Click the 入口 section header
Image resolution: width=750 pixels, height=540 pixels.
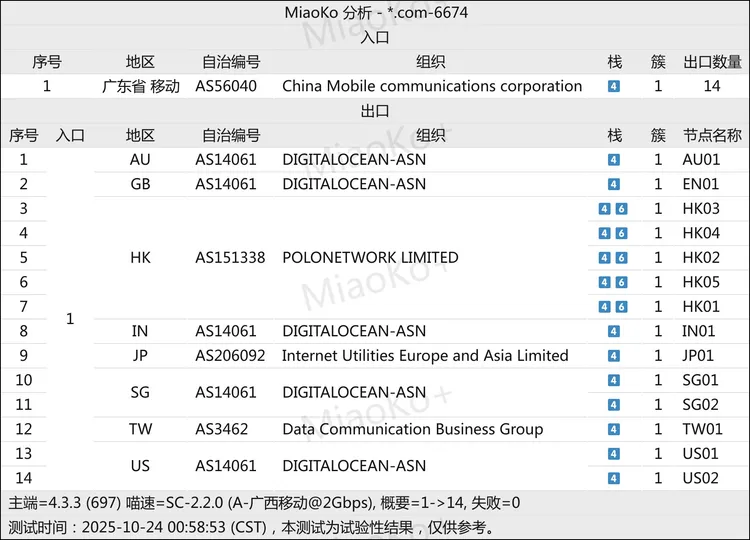pyautogui.click(x=375, y=37)
